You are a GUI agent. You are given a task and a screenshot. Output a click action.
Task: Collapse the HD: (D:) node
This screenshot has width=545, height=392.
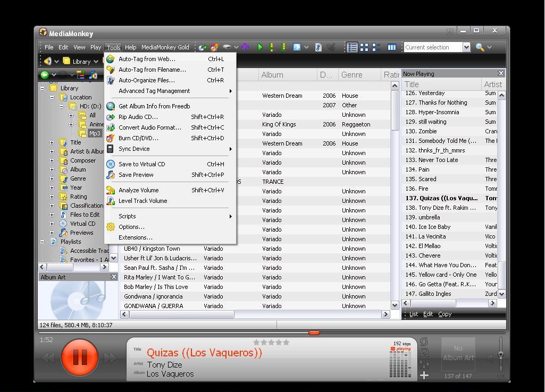pos(63,106)
